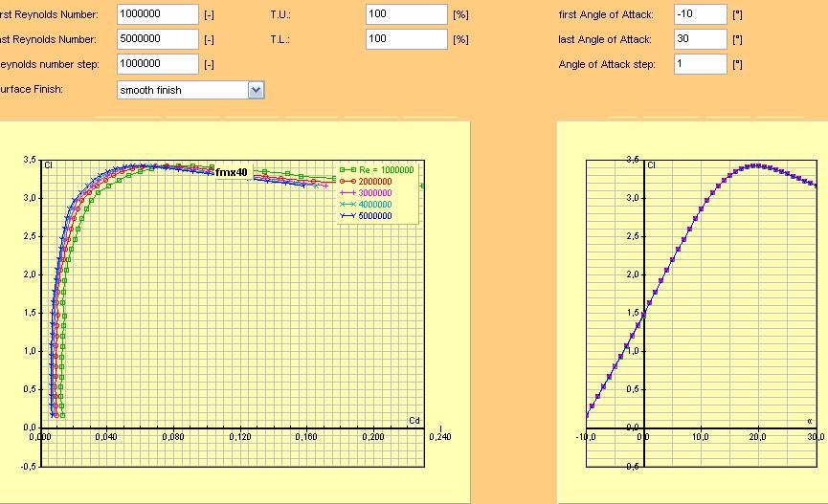Click the Cd axis label on polar plot
Screen dimensions: 828x504
[x=414, y=421]
